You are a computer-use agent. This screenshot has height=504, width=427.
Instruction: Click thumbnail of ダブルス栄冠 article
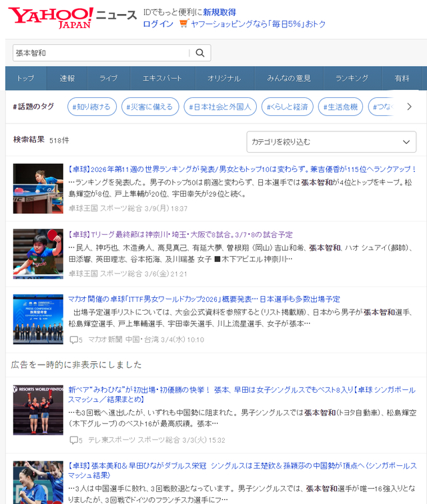[x=38, y=483]
